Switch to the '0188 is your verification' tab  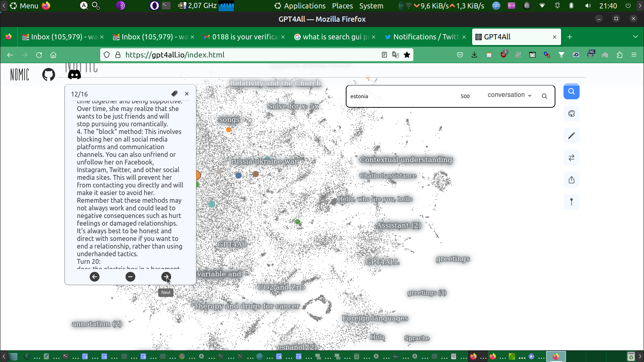click(244, 37)
